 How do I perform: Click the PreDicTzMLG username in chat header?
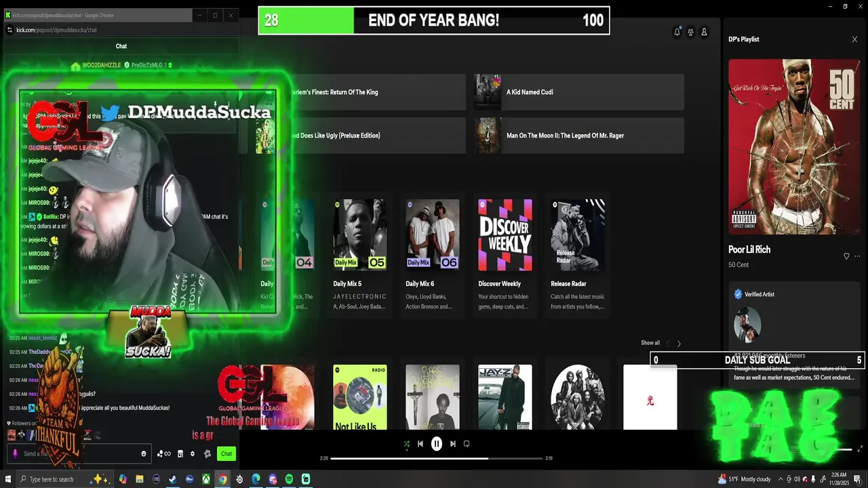(x=148, y=65)
